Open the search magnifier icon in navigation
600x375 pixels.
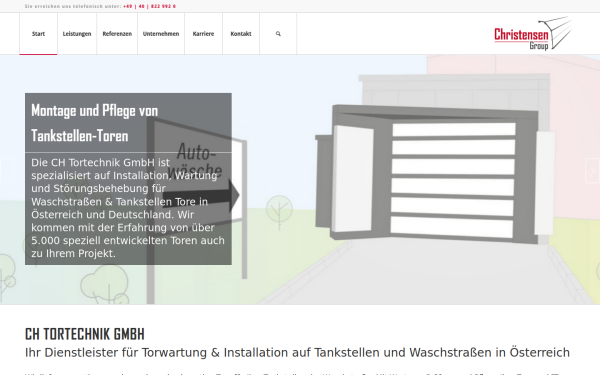coord(278,34)
